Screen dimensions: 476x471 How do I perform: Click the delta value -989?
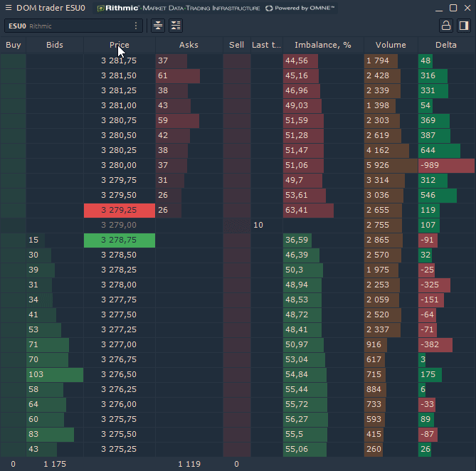(446, 165)
